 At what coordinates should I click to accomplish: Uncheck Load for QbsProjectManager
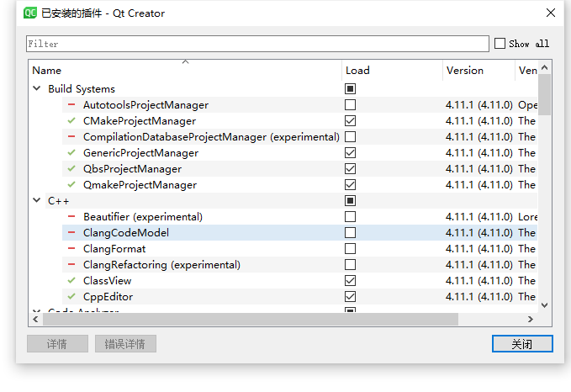click(351, 169)
